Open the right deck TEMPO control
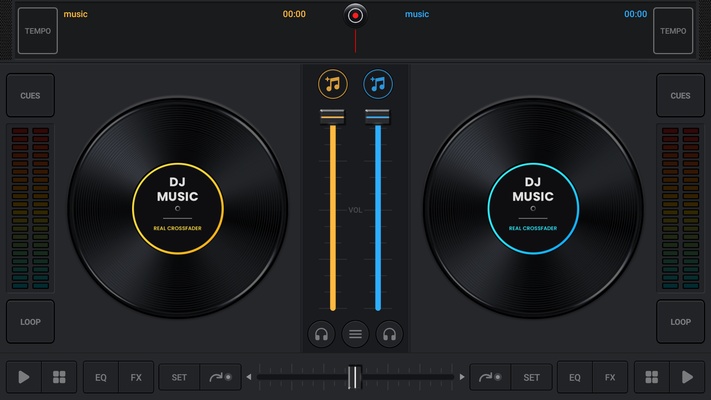Screen dimensions: 711x400 (x=673, y=31)
